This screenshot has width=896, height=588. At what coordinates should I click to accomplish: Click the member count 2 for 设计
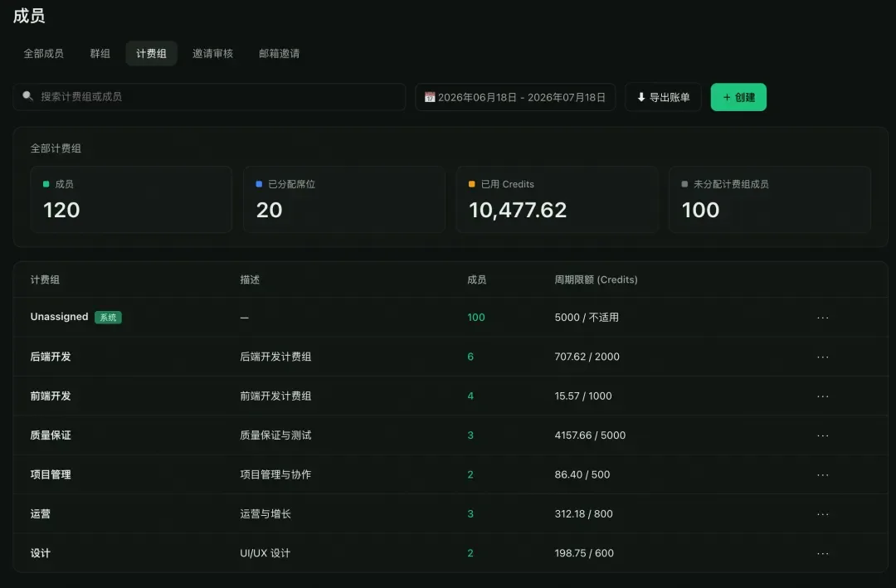tap(470, 553)
